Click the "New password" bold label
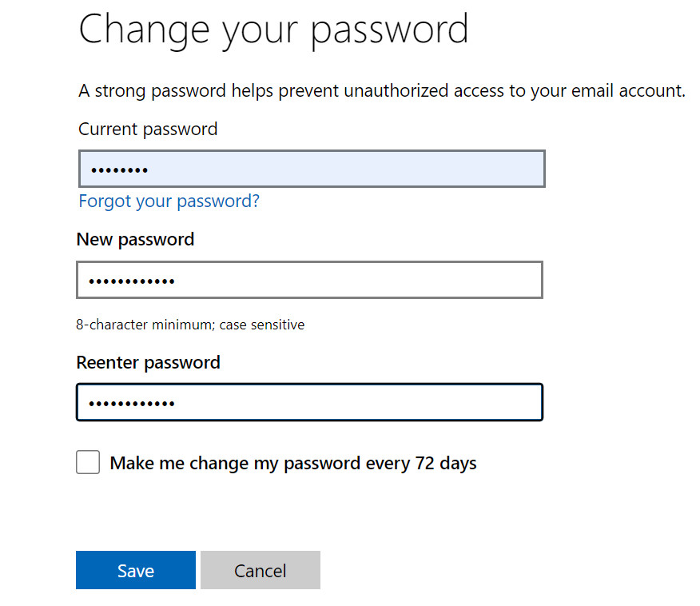 point(135,240)
